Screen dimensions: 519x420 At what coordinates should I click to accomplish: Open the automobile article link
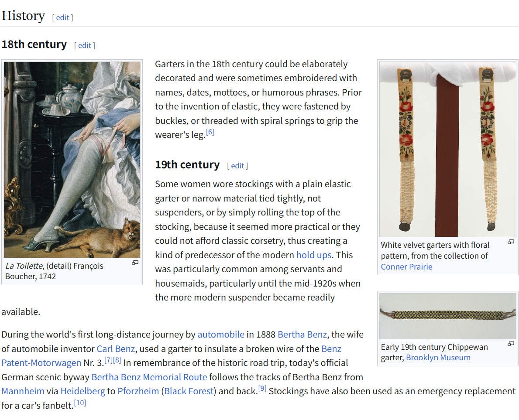[x=221, y=335]
